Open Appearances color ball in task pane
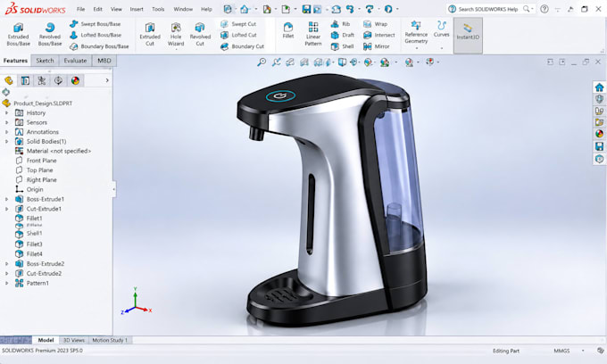The image size is (607, 364). 599,134
